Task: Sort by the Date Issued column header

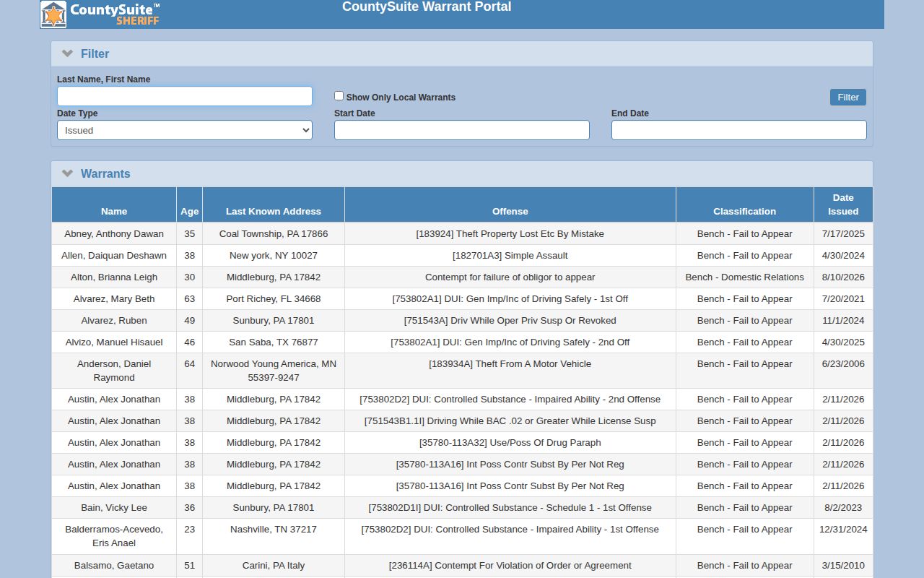Action: tap(843, 204)
